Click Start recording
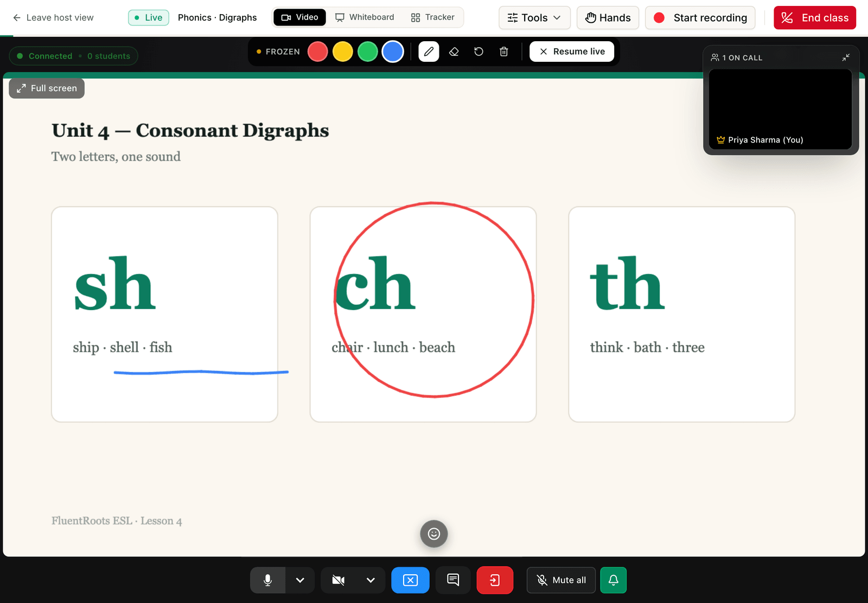 pyautogui.click(x=700, y=18)
